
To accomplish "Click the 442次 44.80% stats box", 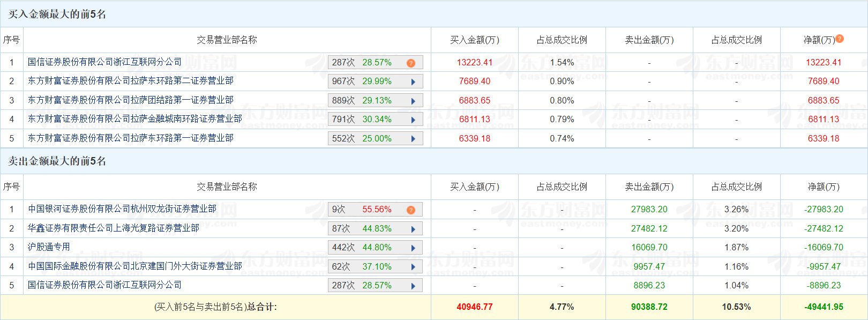I will coord(375,248).
